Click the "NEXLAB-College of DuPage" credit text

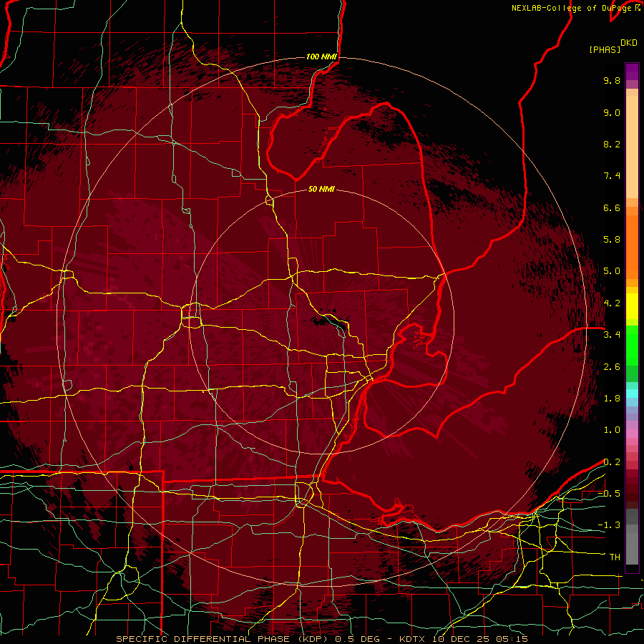click(x=571, y=8)
